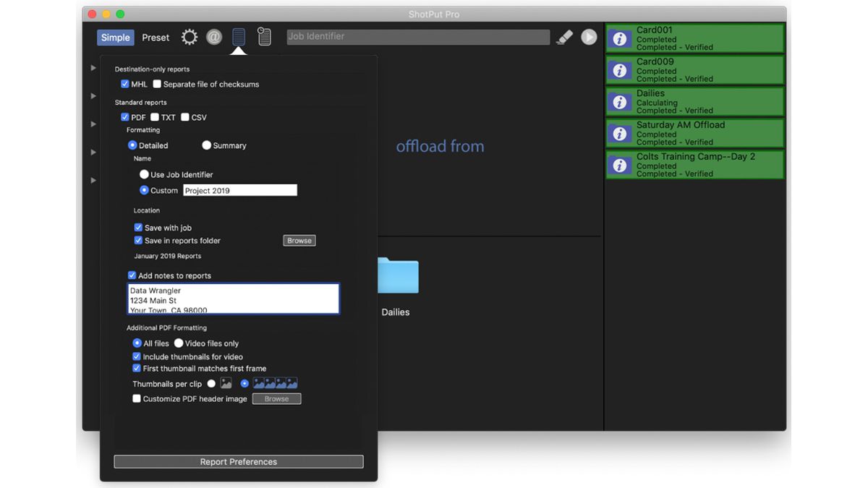868x488 pixels.
Task: Open the log/clipboard icon in toolbar
Action: (x=264, y=37)
